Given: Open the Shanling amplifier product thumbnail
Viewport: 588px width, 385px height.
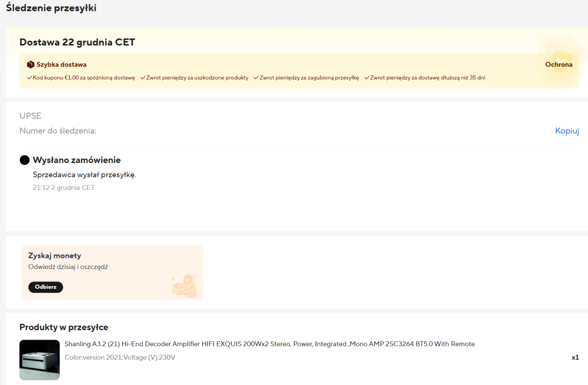Looking at the screenshot, I should pyautogui.click(x=40, y=360).
